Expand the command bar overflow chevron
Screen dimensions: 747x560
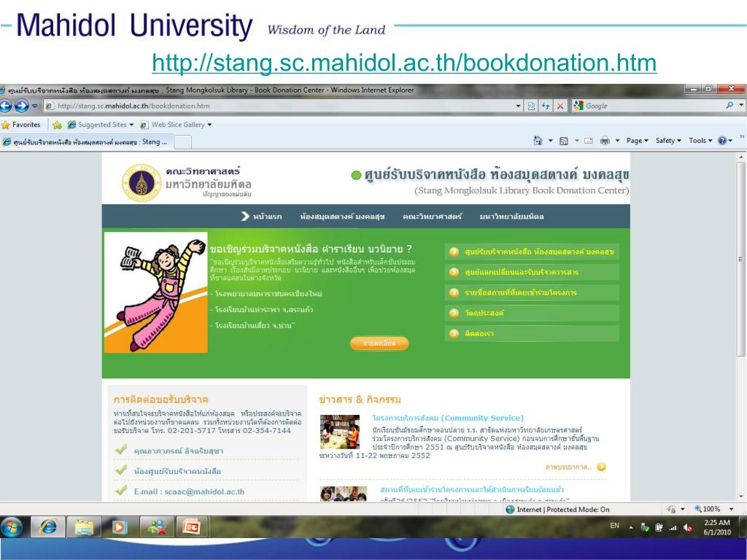[x=742, y=136]
